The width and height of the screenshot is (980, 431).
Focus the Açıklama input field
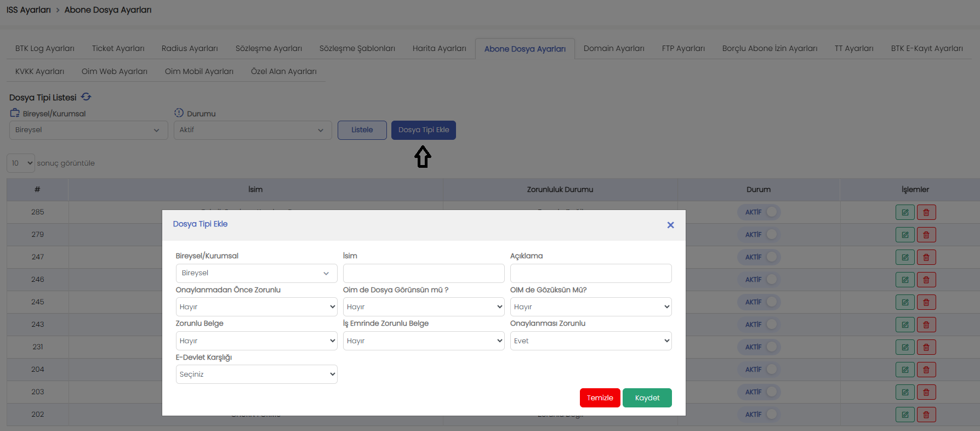click(x=591, y=273)
